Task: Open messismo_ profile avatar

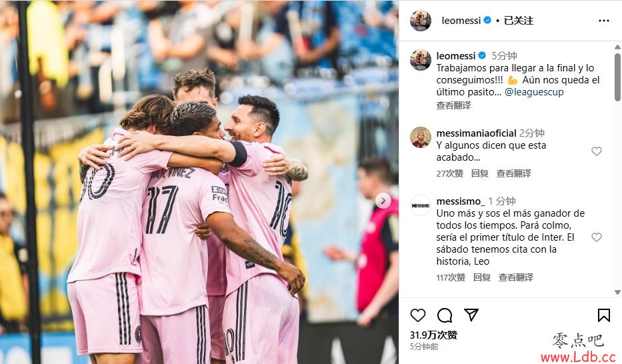Action: click(x=421, y=205)
